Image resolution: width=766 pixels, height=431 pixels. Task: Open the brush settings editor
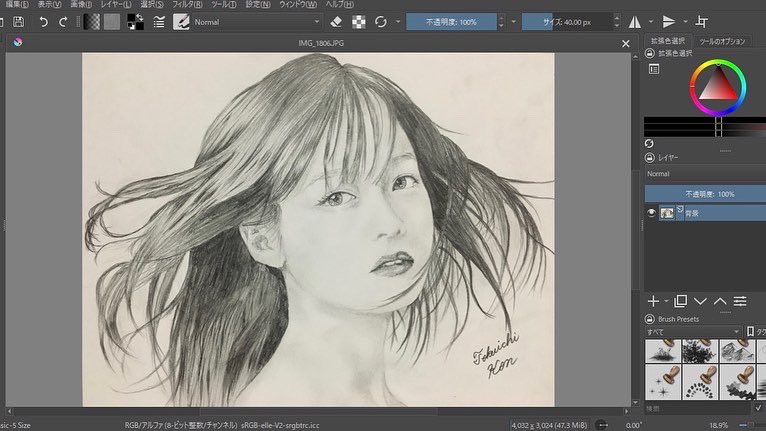159,22
